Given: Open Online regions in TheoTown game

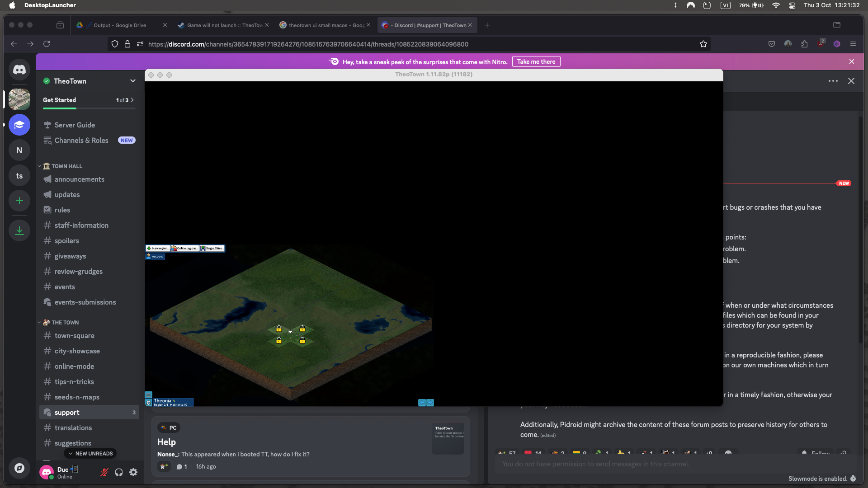Looking at the screenshot, I should [184, 248].
